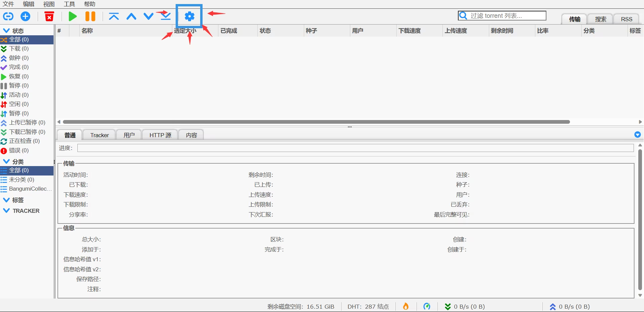Sort by the 比率 column header
Screen dimensions: 644x312
[558, 31]
